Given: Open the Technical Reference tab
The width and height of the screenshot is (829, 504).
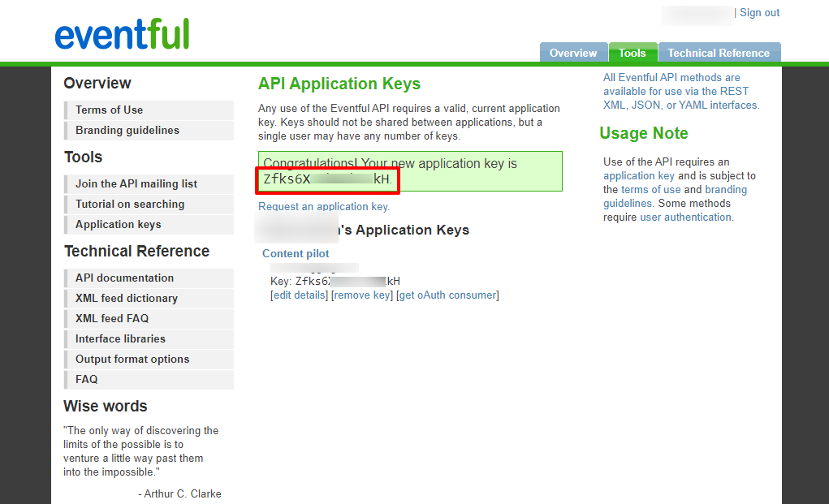Looking at the screenshot, I should click(x=719, y=53).
